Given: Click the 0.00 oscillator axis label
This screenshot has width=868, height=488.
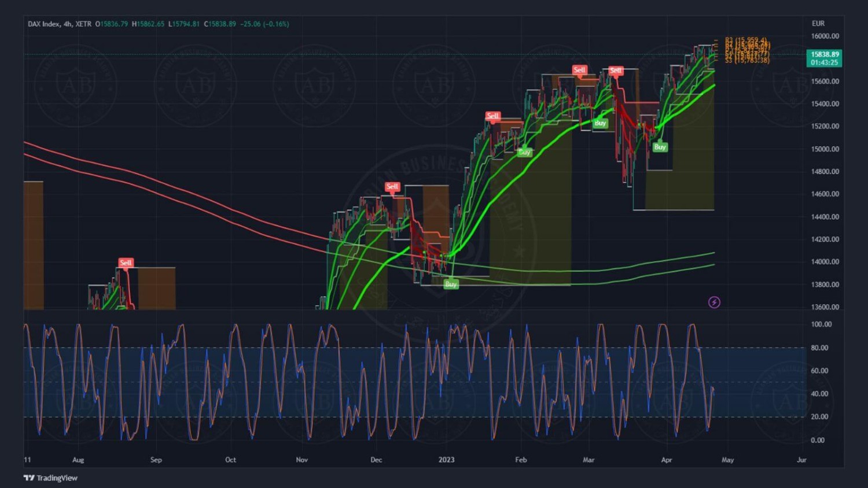Looking at the screenshot, I should coord(818,440).
